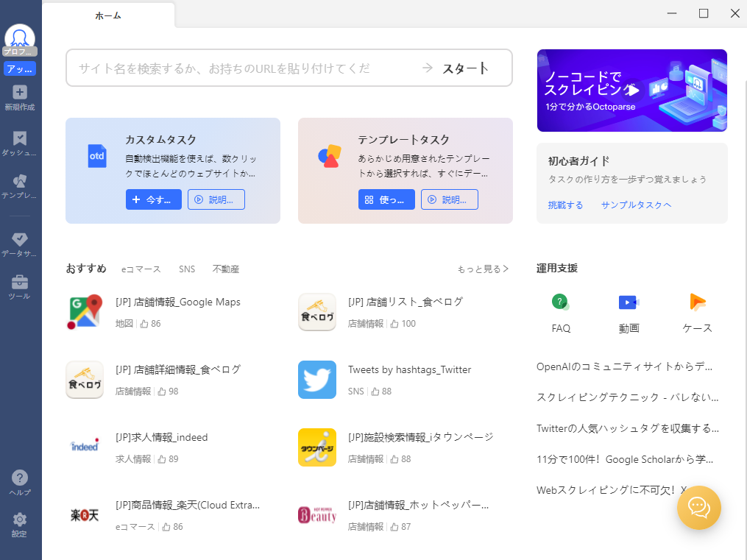Viewport: 747px width, 560px height.
Task: Open article Twitterの人気ハッシュタグを収集する...
Action: [x=628, y=428]
